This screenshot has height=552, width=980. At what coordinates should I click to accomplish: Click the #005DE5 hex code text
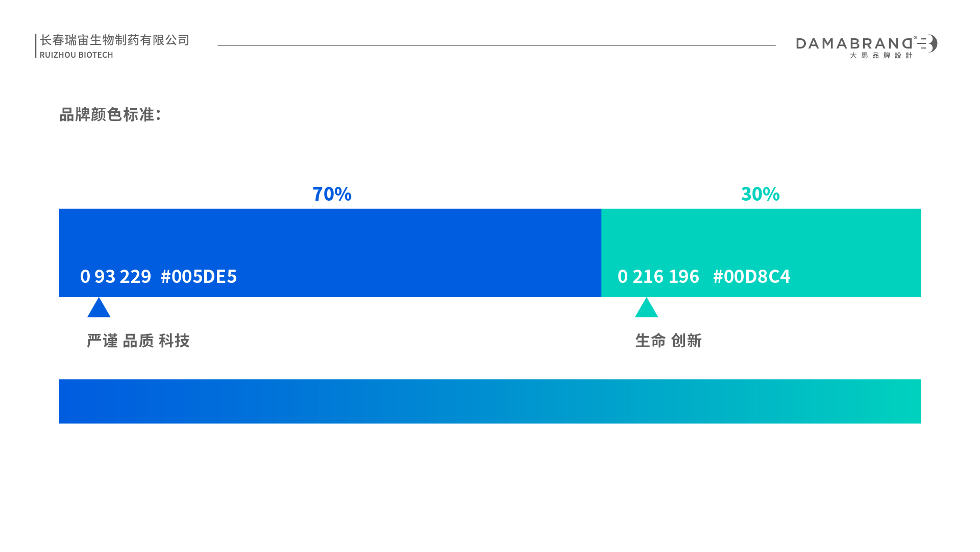199,276
